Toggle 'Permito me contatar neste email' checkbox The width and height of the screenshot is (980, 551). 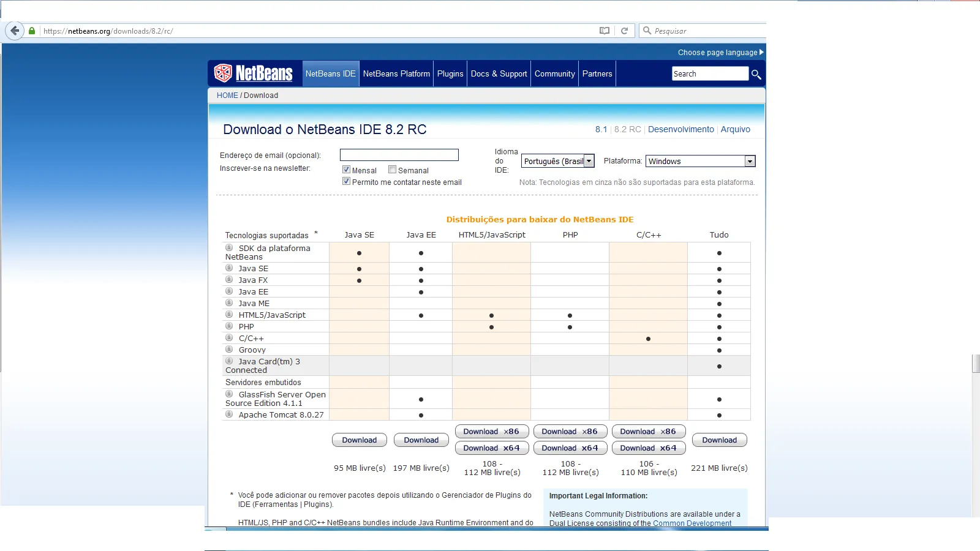point(346,181)
